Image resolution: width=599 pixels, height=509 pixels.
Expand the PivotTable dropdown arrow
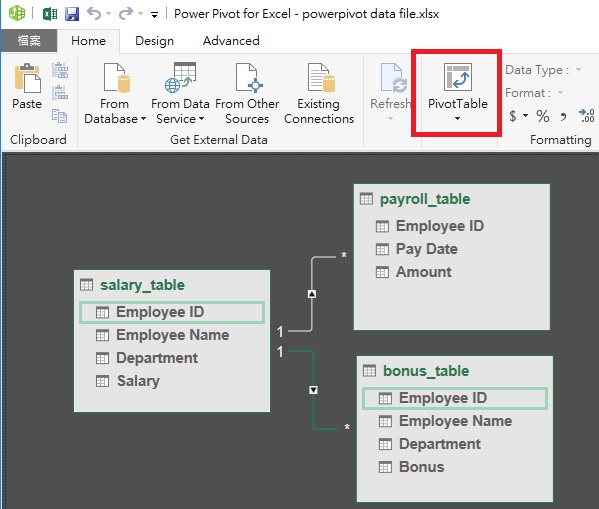pyautogui.click(x=457, y=119)
